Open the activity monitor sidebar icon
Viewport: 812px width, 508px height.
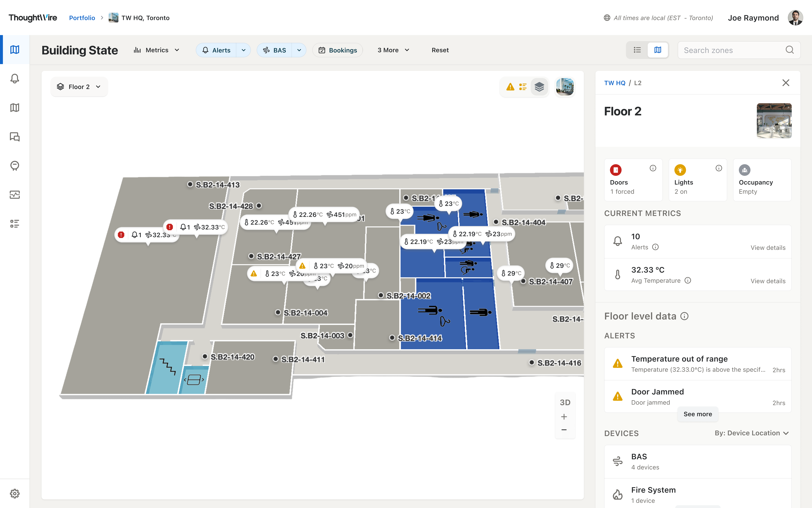(x=15, y=195)
